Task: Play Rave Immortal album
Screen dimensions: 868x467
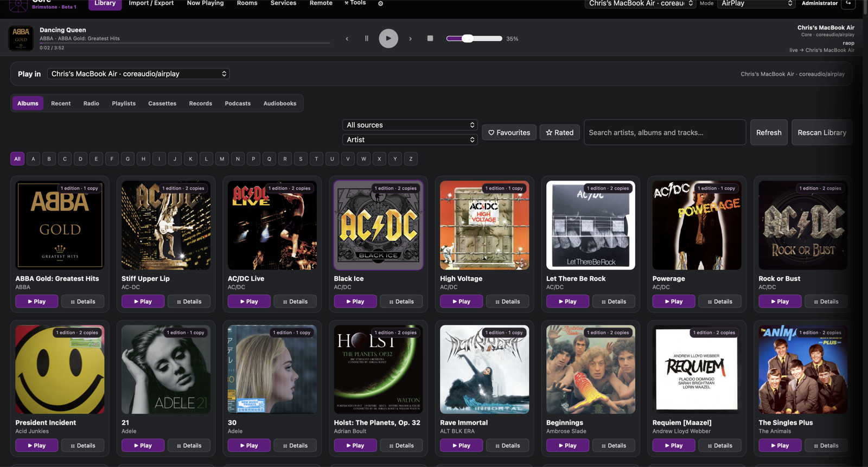Action: pyautogui.click(x=461, y=446)
